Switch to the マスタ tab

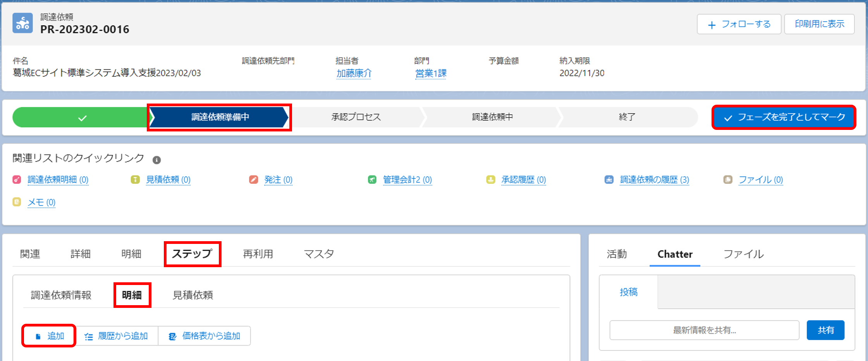[x=319, y=254]
